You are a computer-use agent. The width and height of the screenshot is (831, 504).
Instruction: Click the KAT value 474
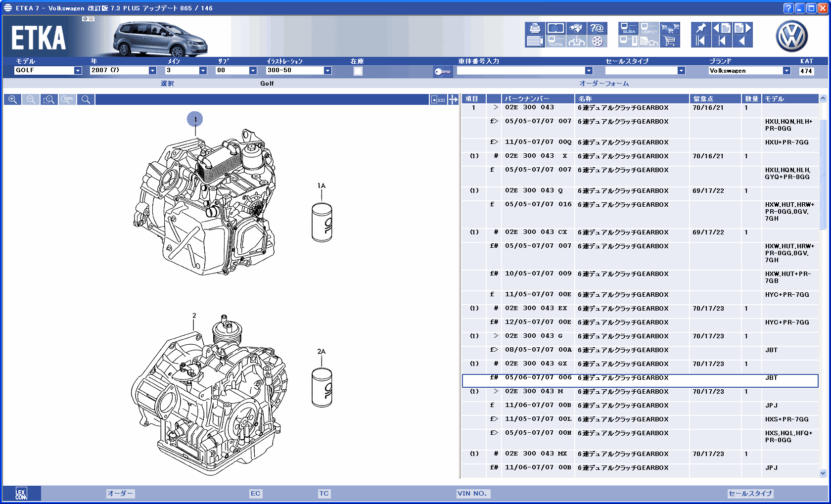[x=807, y=71]
